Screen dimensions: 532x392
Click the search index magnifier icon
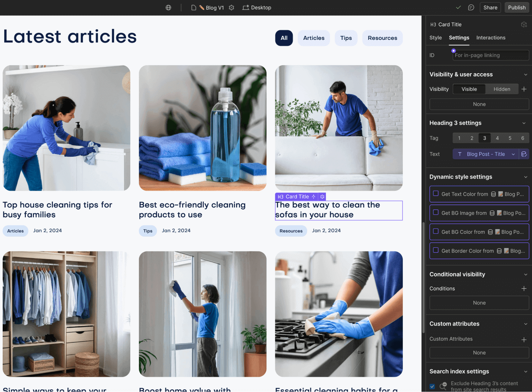443,386
